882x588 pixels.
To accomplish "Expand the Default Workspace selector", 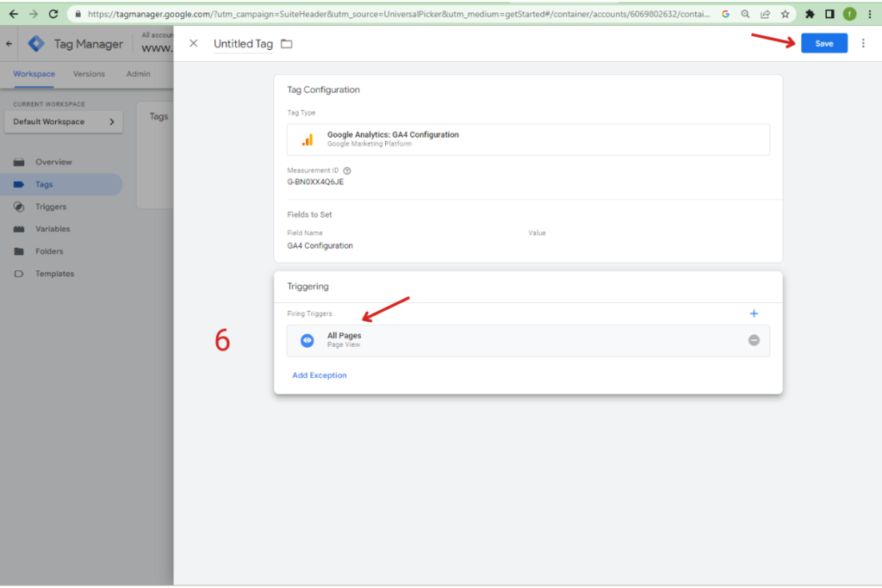I will click(x=64, y=122).
